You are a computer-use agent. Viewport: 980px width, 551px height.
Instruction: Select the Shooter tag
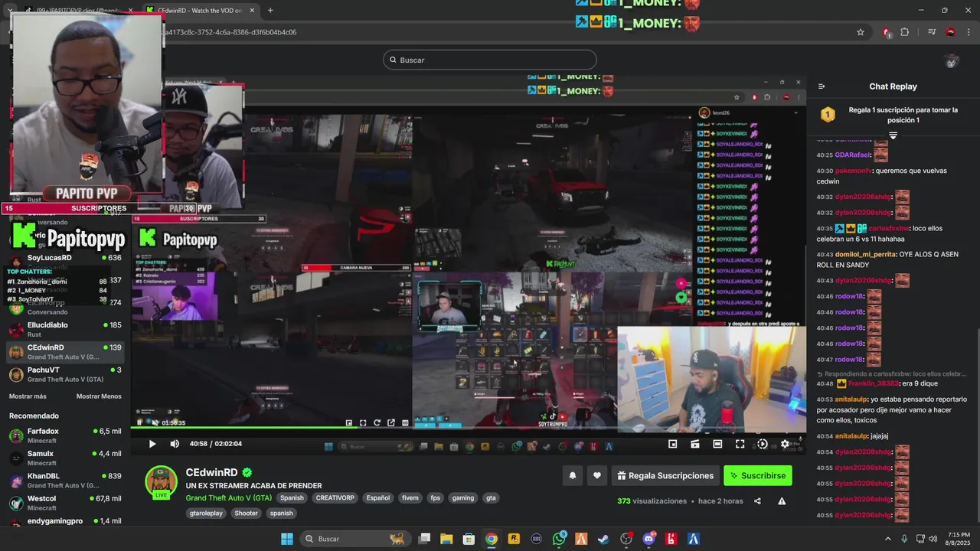pyautogui.click(x=247, y=514)
